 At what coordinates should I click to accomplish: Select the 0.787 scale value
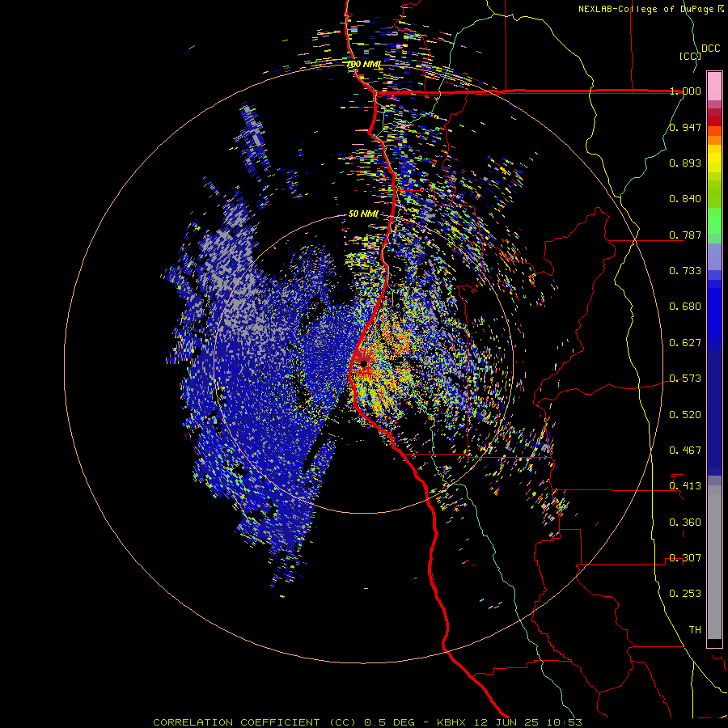pos(685,235)
